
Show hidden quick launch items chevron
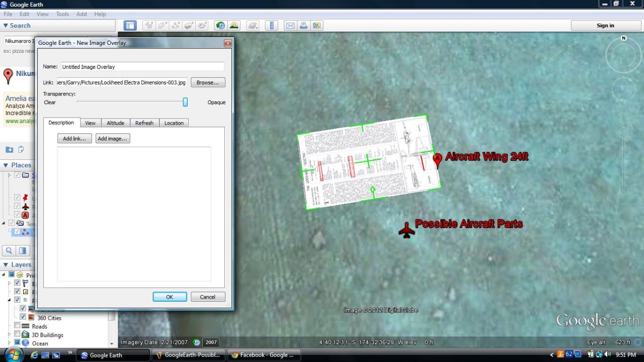tap(70, 353)
